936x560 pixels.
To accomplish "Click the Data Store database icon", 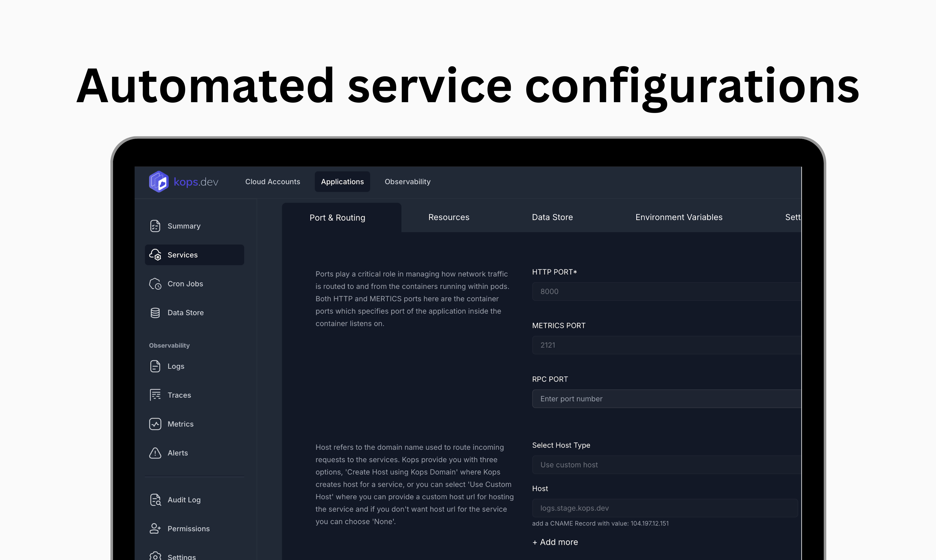I will [155, 312].
